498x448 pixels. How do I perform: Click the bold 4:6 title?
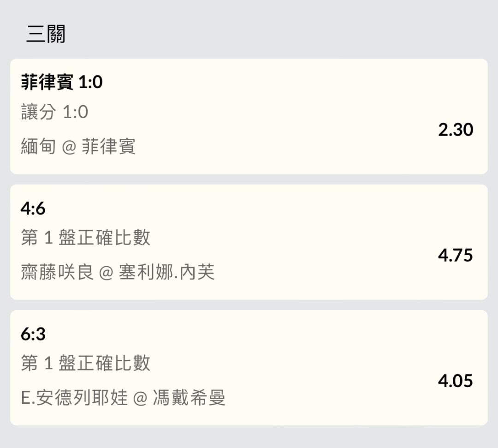coord(33,209)
